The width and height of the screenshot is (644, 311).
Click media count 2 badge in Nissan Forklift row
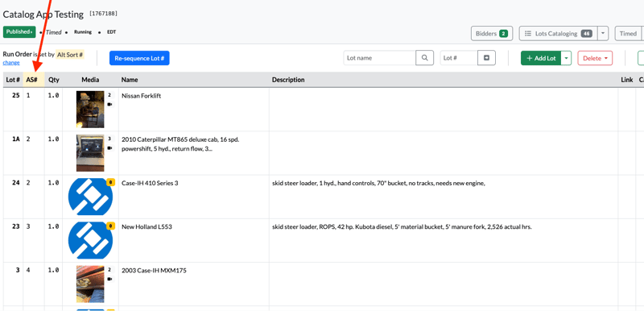[109, 95]
